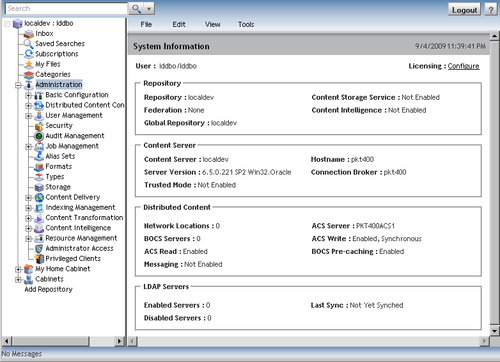Select the Administrator Access tree label
500x362 pixels.
tap(79, 249)
